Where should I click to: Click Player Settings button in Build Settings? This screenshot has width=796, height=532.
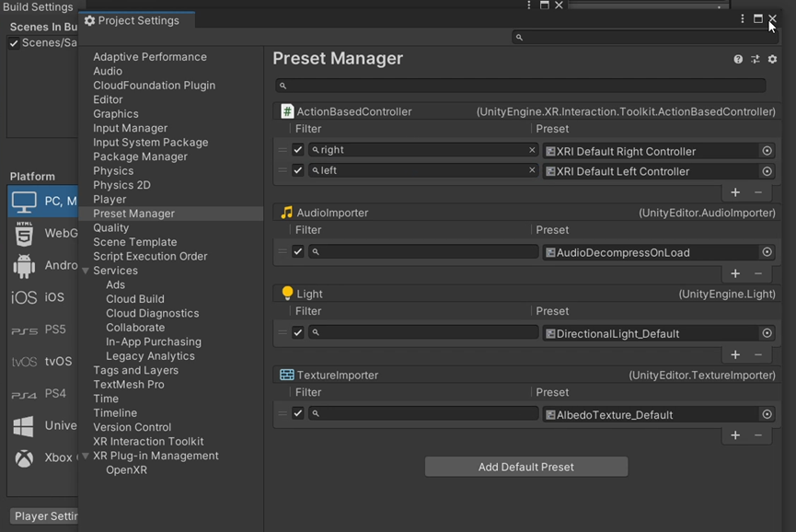click(45, 516)
